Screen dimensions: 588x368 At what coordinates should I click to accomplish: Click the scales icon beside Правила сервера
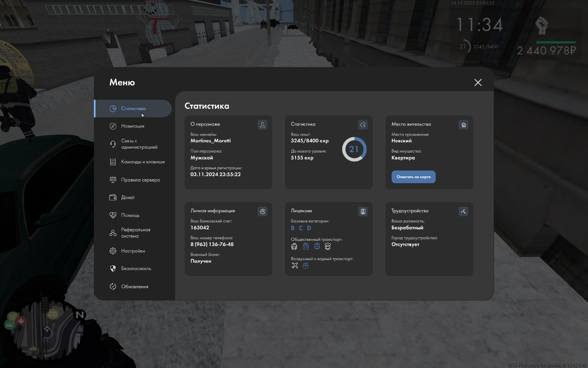pyautogui.click(x=113, y=180)
